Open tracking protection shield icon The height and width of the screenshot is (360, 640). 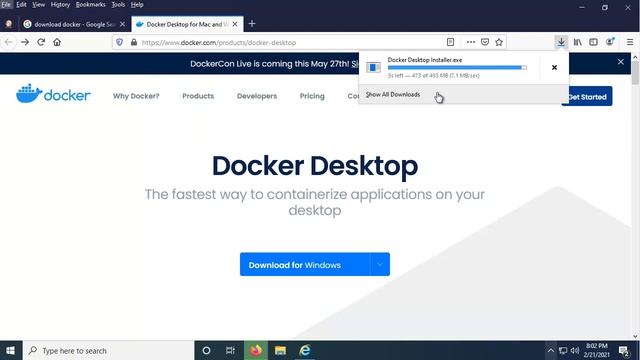(x=120, y=42)
